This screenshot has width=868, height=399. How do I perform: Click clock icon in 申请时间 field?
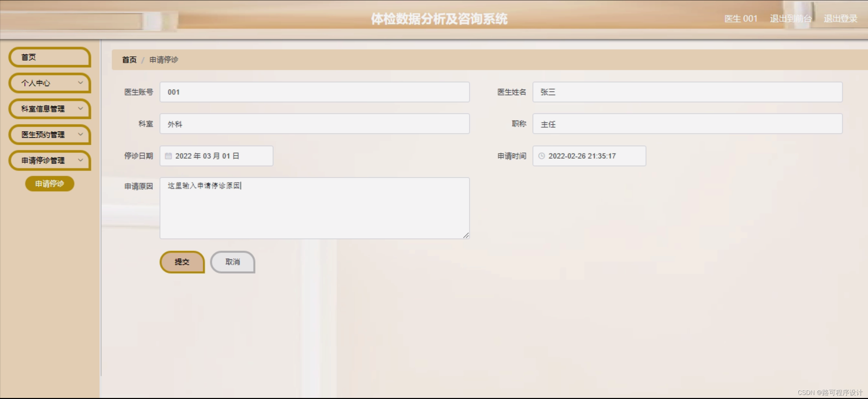[542, 156]
